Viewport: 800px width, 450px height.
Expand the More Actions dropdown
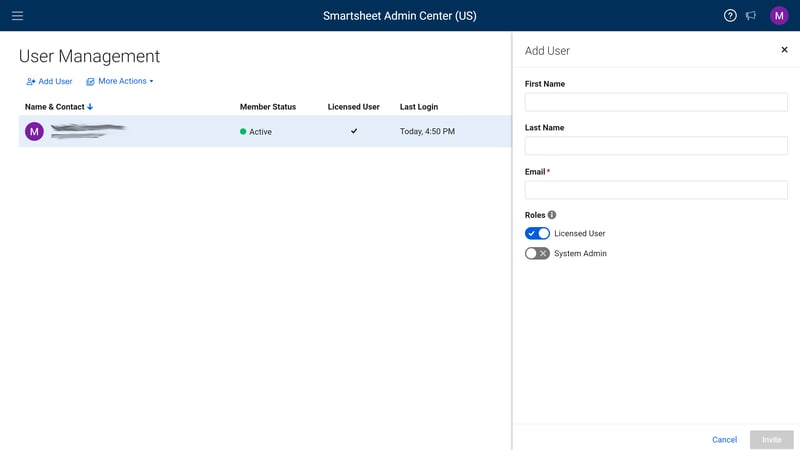(x=120, y=81)
